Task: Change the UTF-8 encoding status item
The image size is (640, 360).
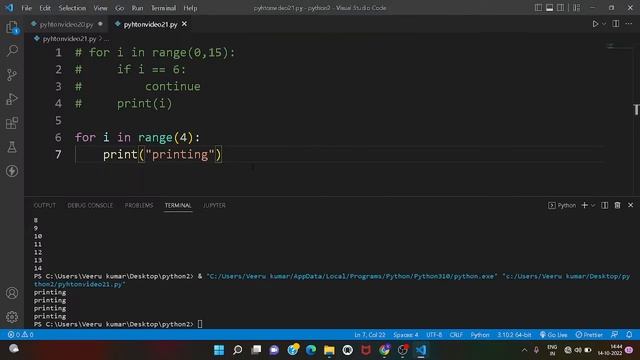Action: point(434,335)
